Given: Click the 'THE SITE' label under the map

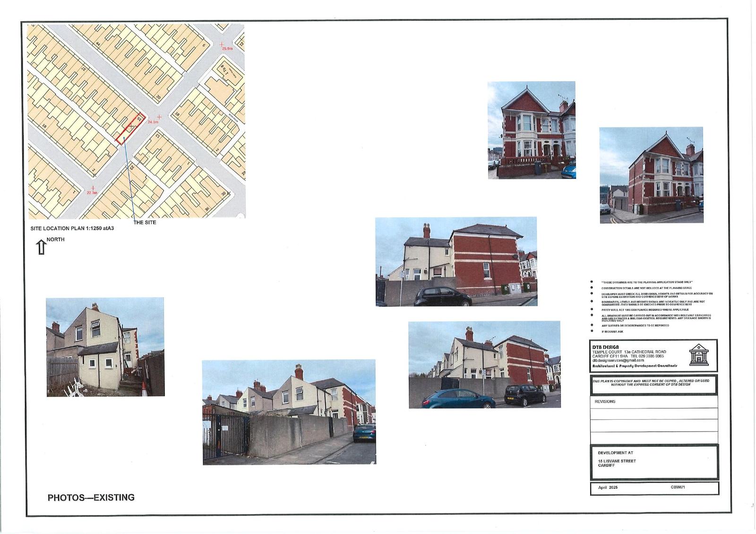Looking at the screenshot, I should (145, 222).
